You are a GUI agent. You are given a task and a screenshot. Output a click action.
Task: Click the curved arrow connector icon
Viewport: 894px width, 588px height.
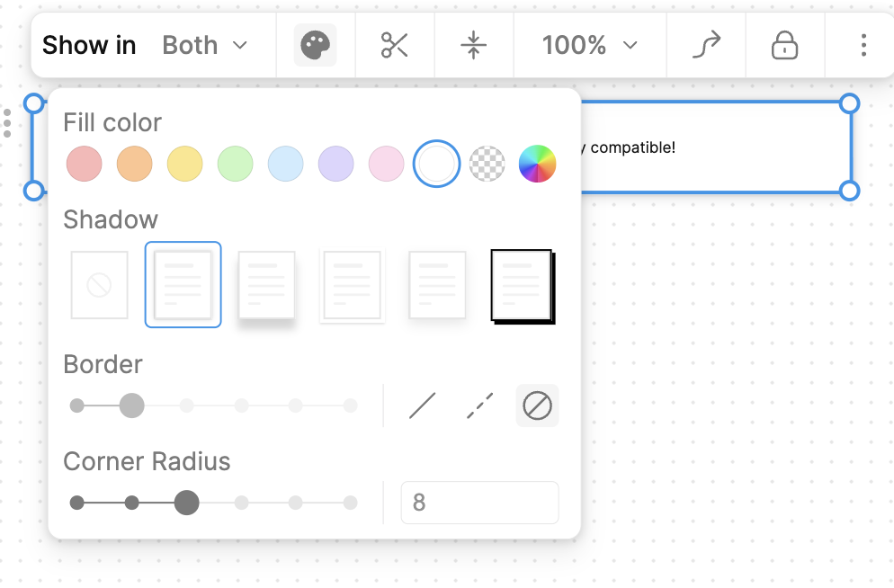click(706, 45)
